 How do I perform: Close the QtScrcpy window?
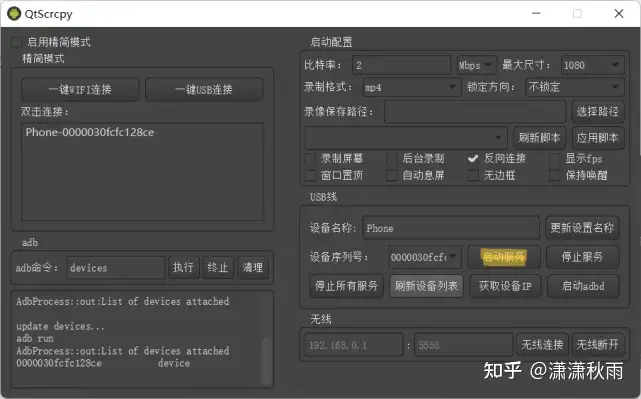click(619, 13)
